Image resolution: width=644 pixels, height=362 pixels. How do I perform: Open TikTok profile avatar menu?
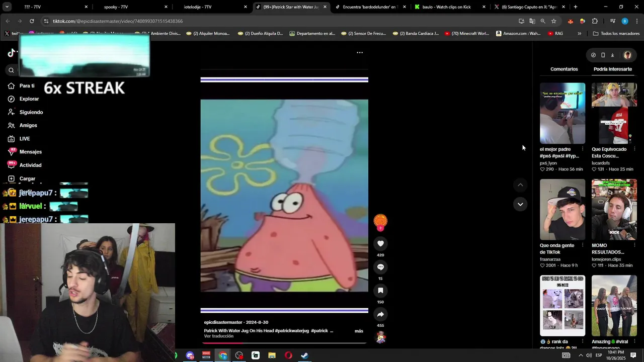click(x=627, y=55)
